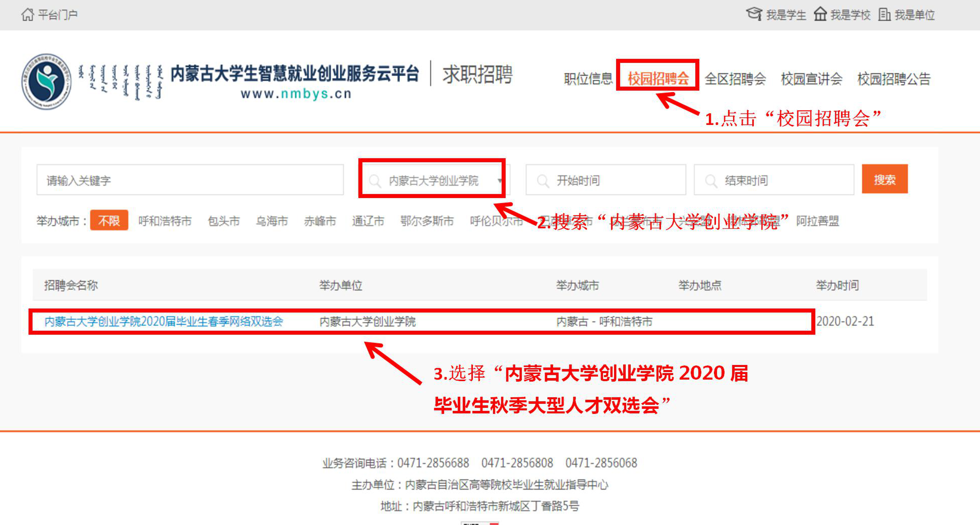980x525 pixels.
Task: Click the office icon for 我是单位
Action: [x=884, y=15]
